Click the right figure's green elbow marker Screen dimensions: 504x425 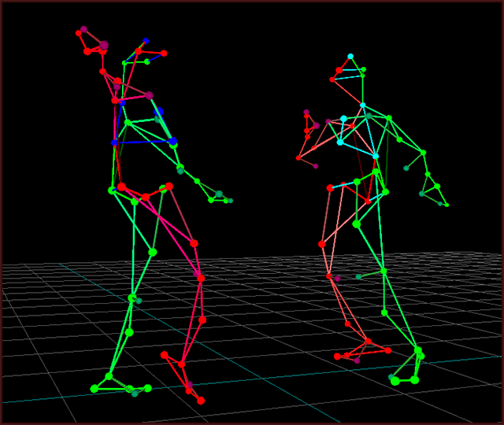(423, 153)
